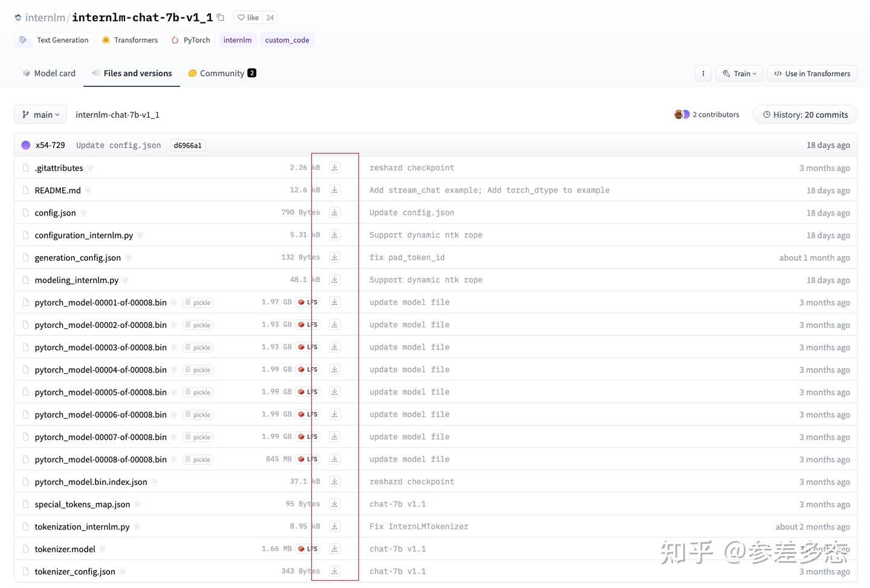
Task: Download pytorch_model-00001-of-00008.bin
Action: pos(334,302)
